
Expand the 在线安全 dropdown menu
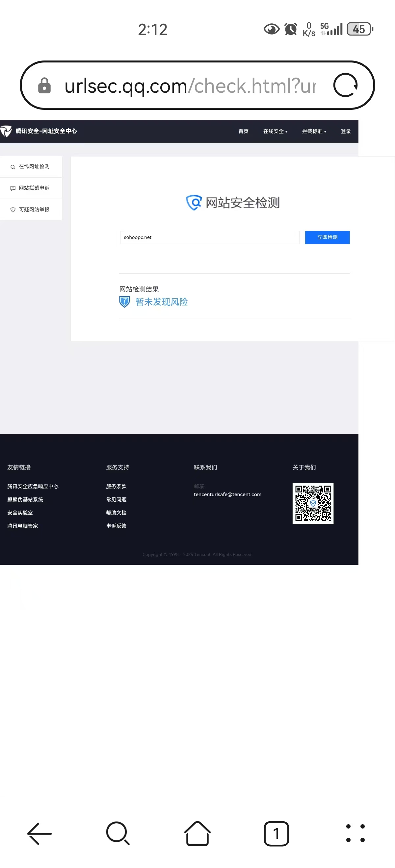pyautogui.click(x=275, y=131)
